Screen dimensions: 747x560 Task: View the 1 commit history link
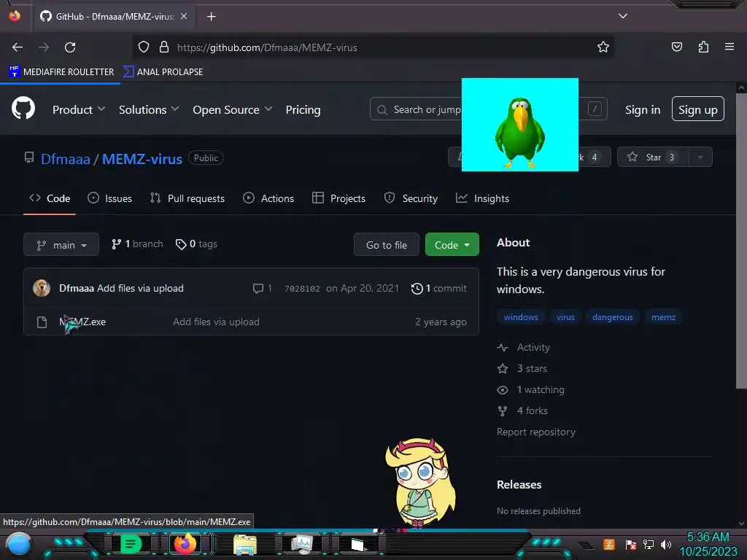[x=438, y=289]
